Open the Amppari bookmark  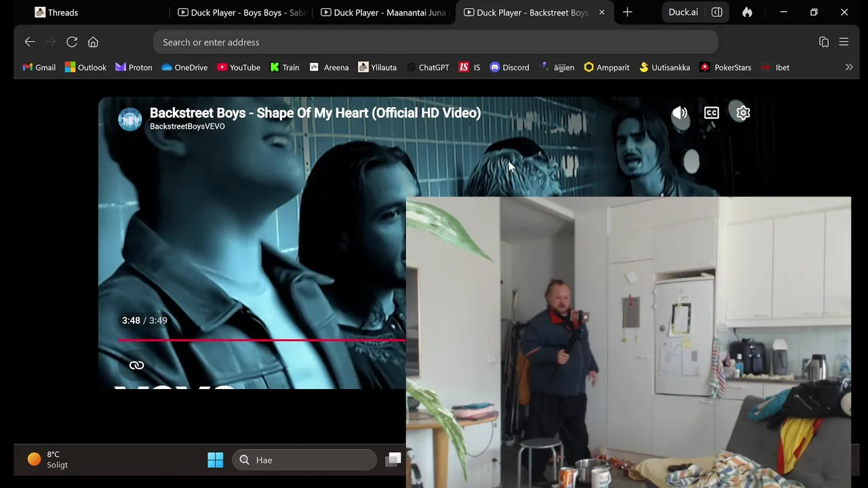(606, 67)
